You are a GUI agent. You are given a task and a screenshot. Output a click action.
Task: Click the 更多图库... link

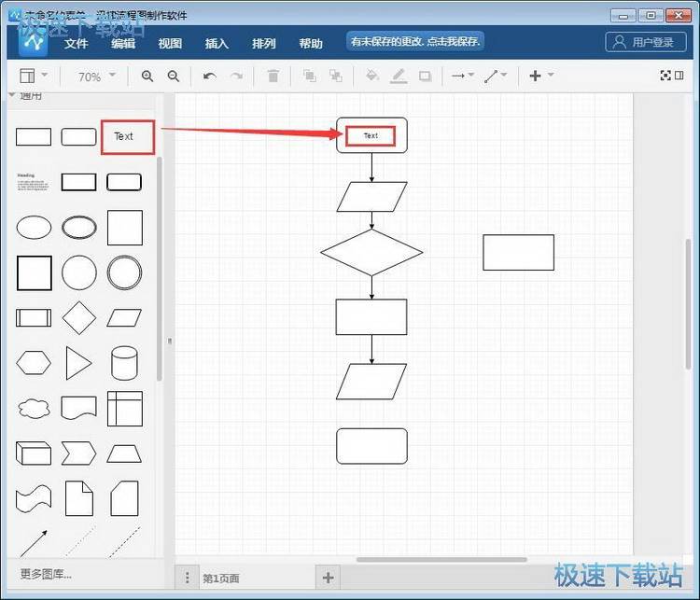[x=46, y=574]
